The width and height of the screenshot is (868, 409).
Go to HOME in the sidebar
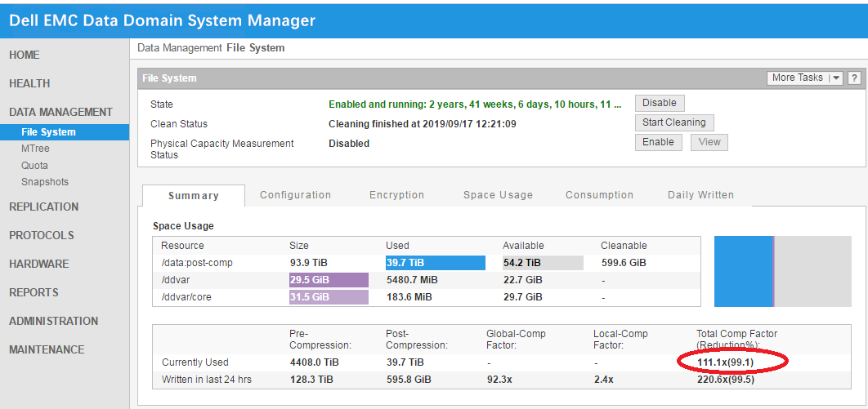click(25, 55)
